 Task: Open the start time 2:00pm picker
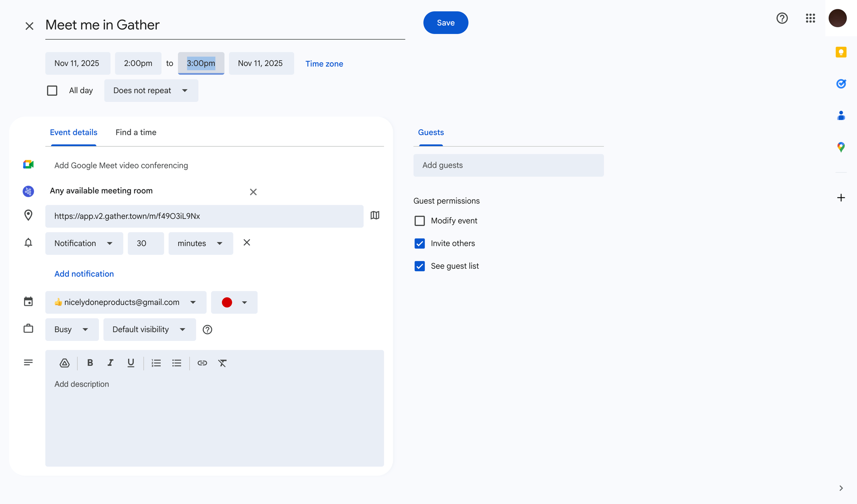coord(138,63)
